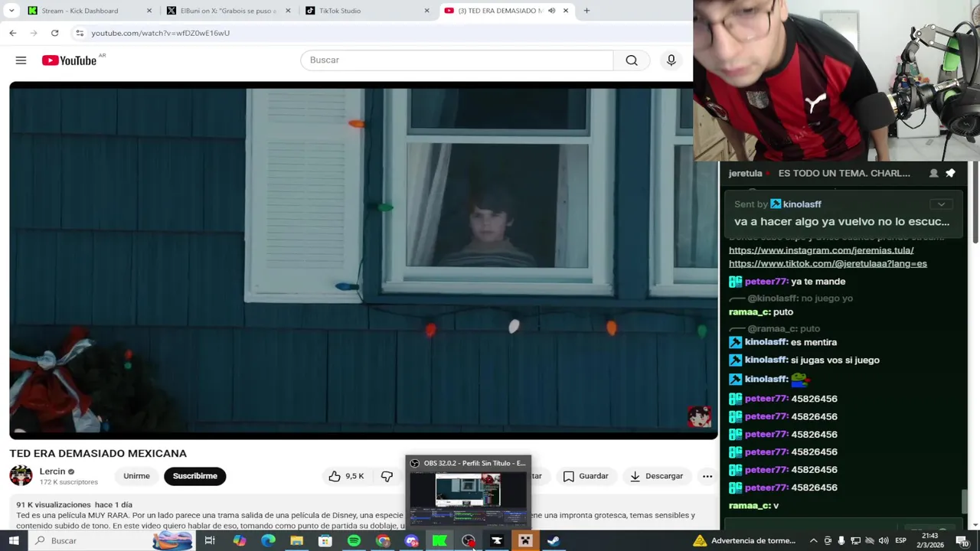Dislike the video with the thumbs-down icon
The height and width of the screenshot is (551, 980).
point(387,476)
